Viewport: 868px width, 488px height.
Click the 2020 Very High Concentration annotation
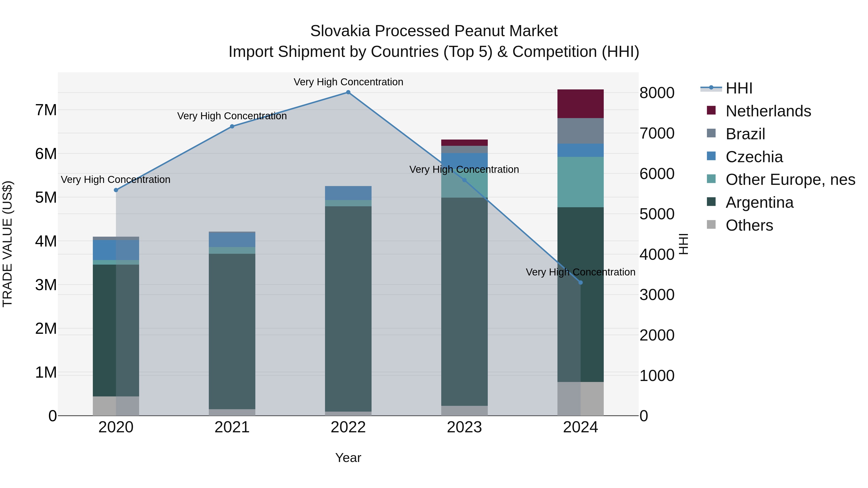[x=115, y=180]
